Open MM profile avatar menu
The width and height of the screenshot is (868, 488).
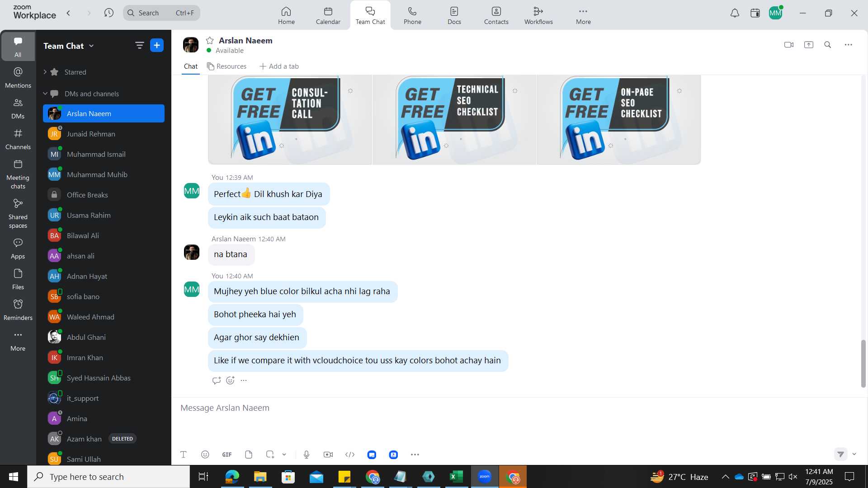tap(776, 13)
